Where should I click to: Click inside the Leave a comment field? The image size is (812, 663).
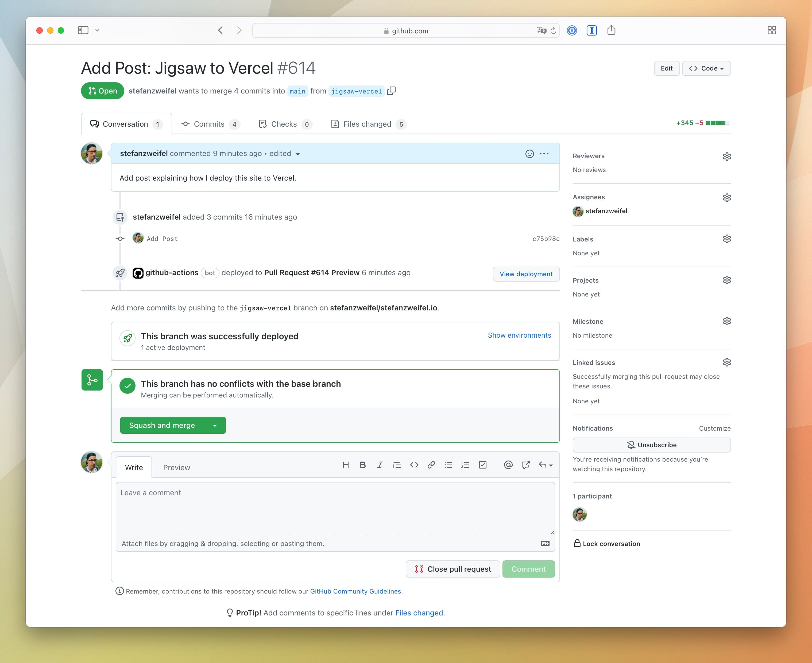(x=335, y=508)
